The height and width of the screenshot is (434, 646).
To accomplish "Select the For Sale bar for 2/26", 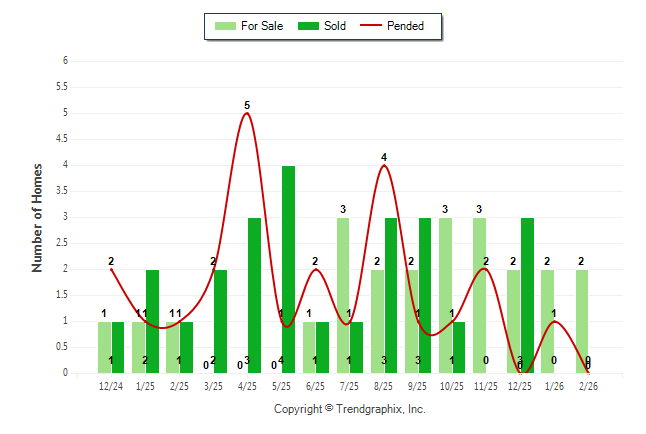I will (582, 321).
